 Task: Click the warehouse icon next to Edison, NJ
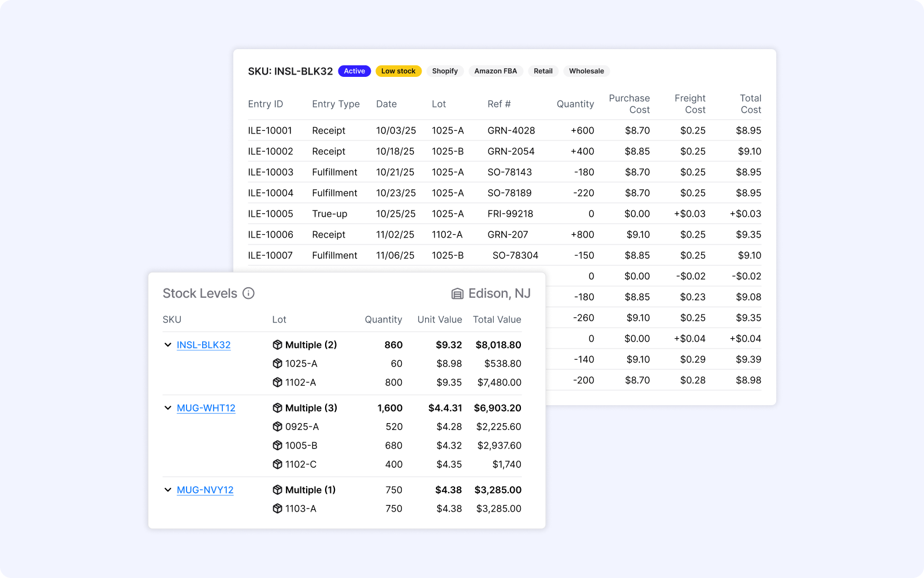pyautogui.click(x=456, y=293)
